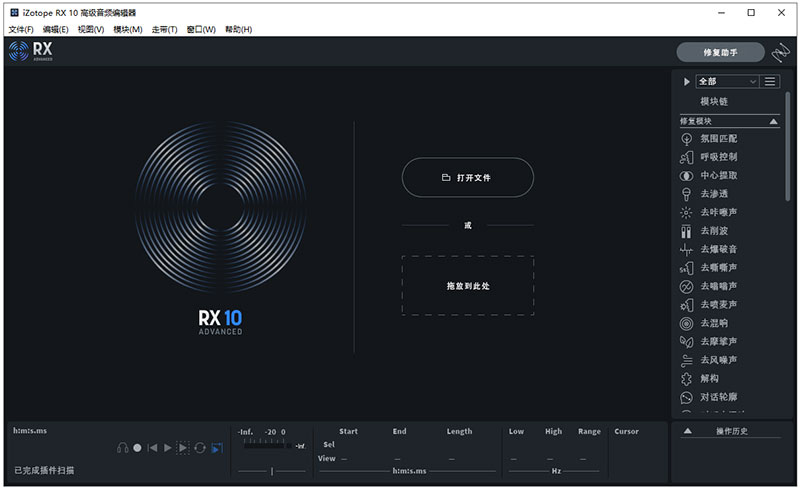The width and height of the screenshot is (800, 490).
Task: Open the 走带(T) menu
Action: (x=164, y=30)
